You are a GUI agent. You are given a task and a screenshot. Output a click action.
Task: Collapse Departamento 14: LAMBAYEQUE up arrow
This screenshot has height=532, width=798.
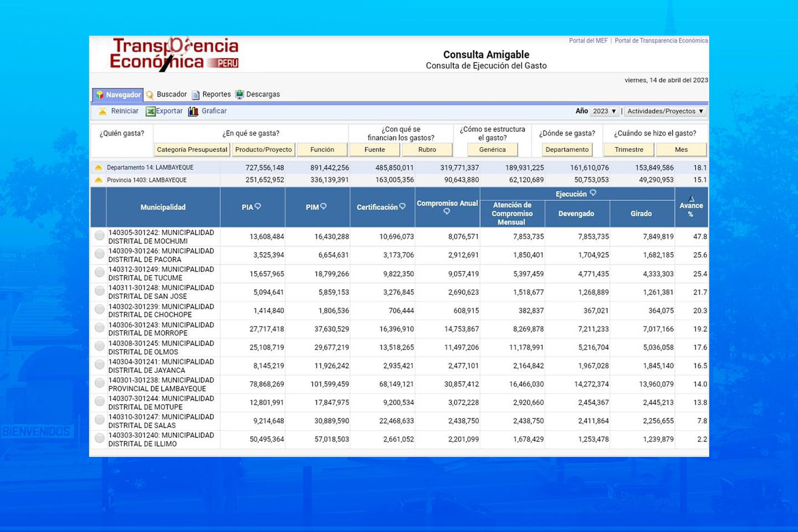(x=99, y=167)
